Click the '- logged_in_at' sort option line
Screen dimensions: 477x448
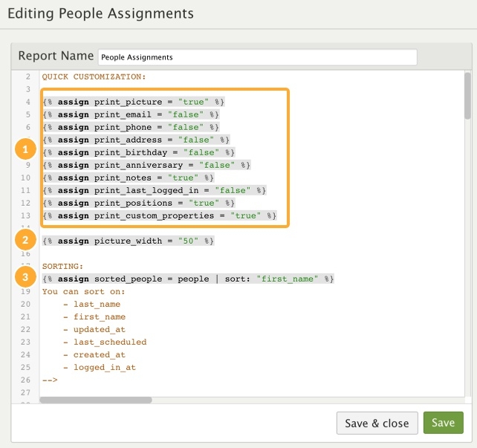[x=100, y=368]
